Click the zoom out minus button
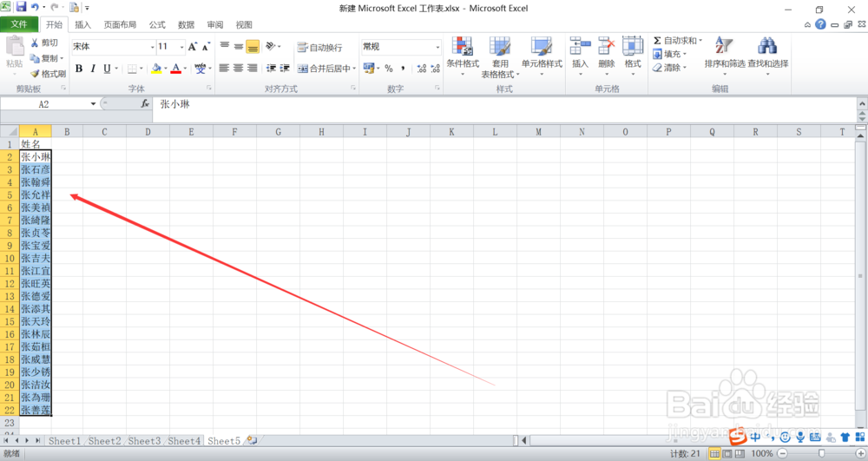 [783, 453]
